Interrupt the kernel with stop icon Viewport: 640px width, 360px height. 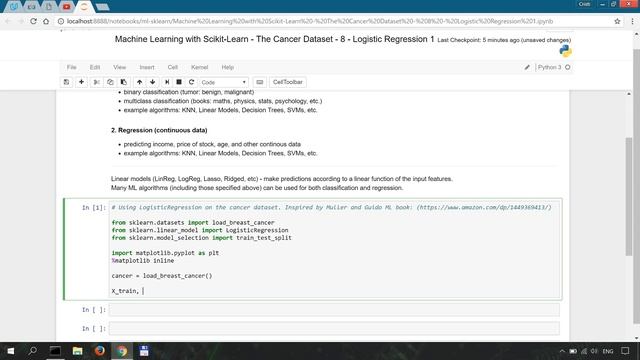tap(179, 82)
